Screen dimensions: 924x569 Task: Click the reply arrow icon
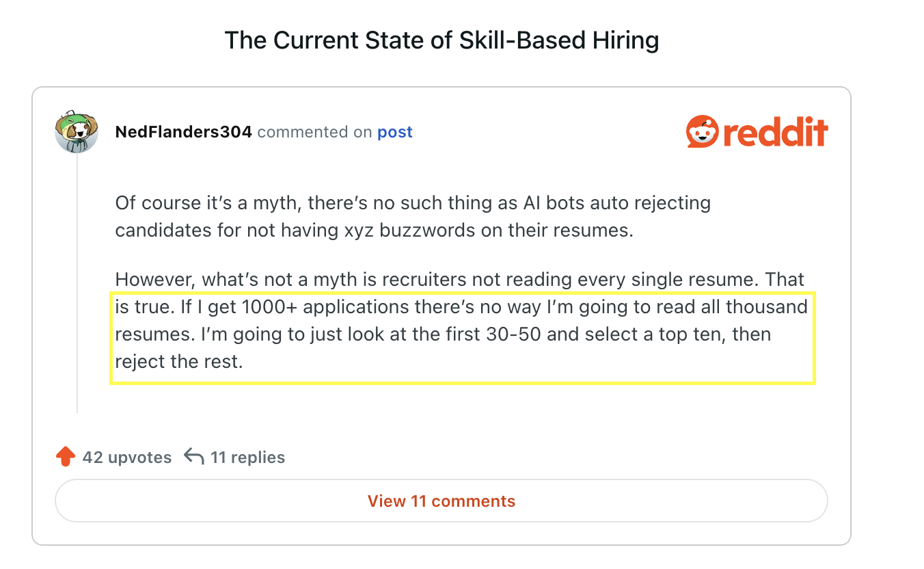coord(194,457)
